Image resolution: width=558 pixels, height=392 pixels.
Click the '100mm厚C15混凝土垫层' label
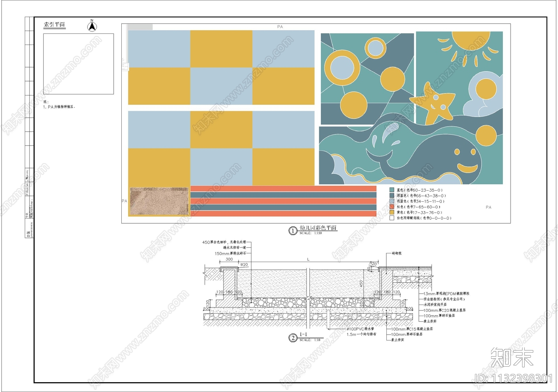pyautogui.click(x=412, y=329)
